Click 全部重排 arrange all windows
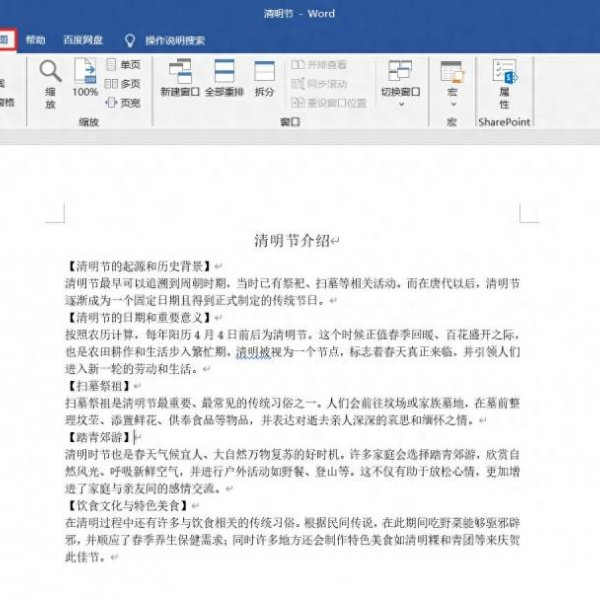600x600 pixels. coord(224,78)
